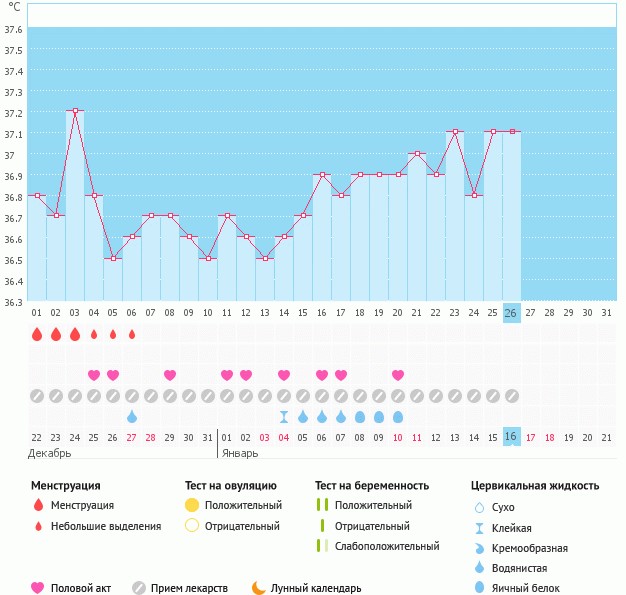Click the Положительный ovulation test yellow circle

[192, 506]
